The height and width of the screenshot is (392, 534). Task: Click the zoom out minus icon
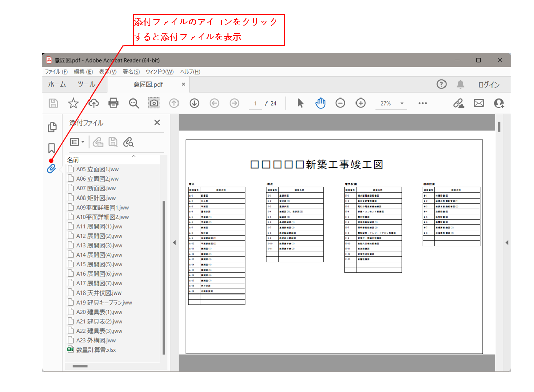point(340,103)
